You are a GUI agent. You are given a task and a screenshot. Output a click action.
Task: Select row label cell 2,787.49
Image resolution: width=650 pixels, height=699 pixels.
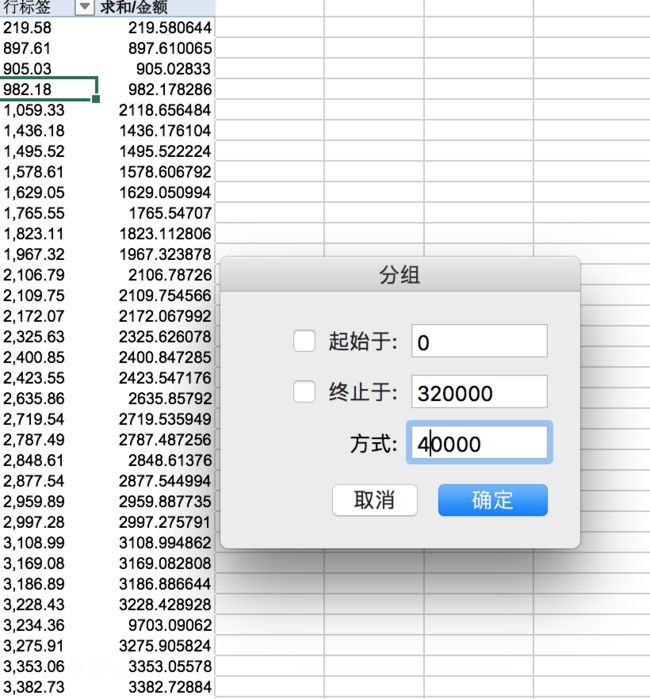click(x=49, y=440)
